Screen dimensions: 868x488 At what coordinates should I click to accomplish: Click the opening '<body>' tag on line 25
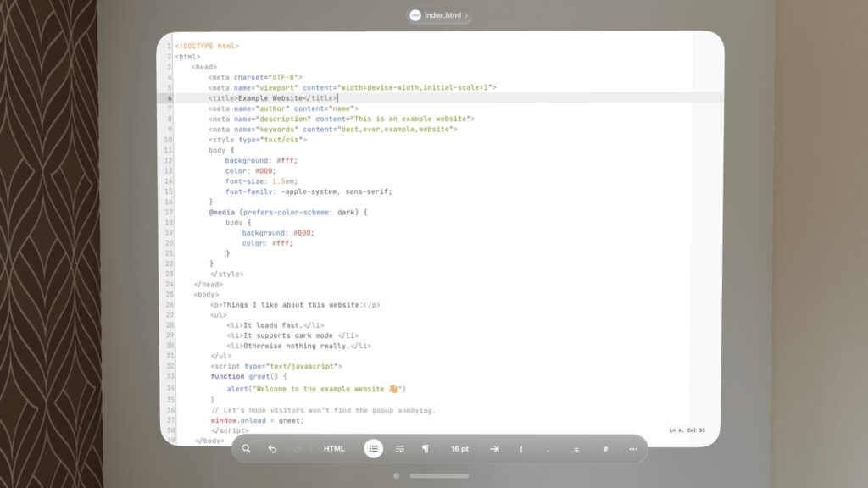coord(206,295)
